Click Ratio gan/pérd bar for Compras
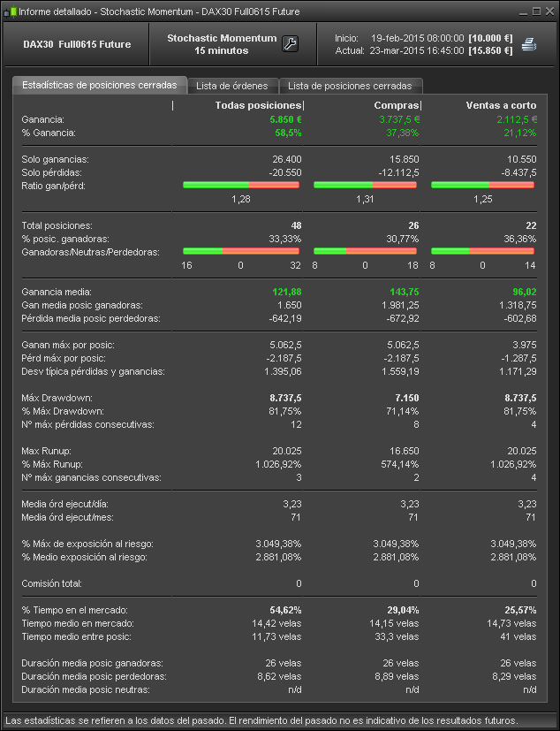Screen dimensions: 560x731 [366, 185]
